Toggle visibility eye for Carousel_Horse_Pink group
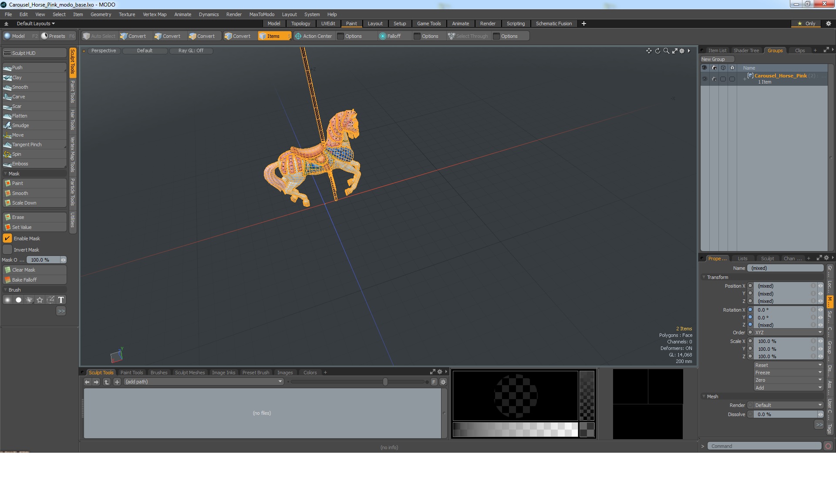The height and width of the screenshot is (504, 836). (704, 79)
